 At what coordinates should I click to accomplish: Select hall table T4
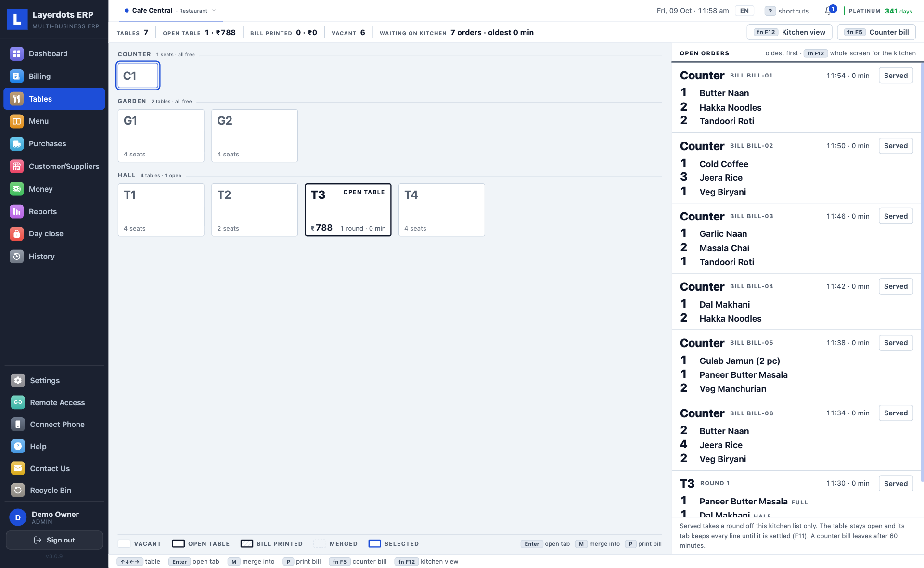[441, 210]
